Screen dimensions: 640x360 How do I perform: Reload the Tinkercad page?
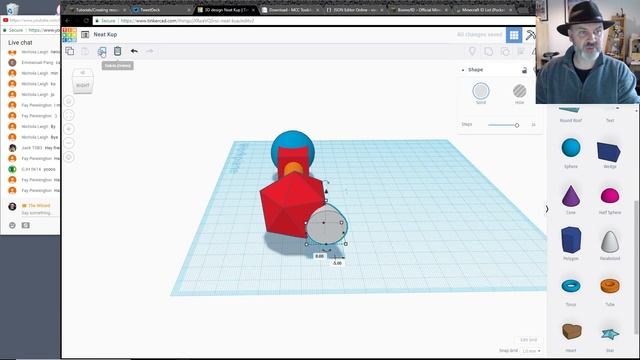pyautogui.click(x=87, y=20)
